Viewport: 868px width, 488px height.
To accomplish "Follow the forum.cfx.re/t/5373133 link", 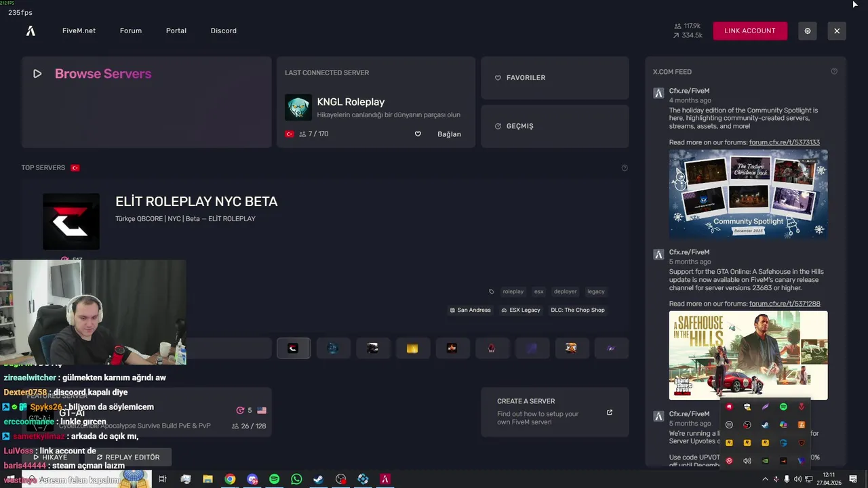I will click(785, 142).
